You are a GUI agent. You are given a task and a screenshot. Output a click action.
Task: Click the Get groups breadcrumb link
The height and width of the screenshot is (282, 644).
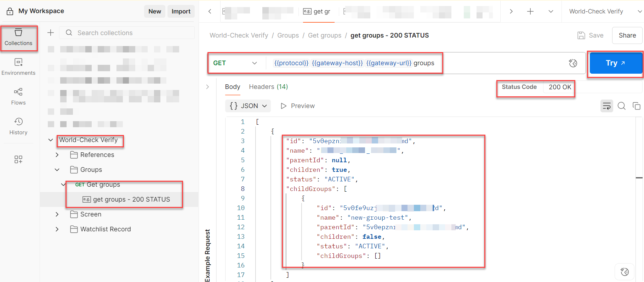pyautogui.click(x=325, y=35)
